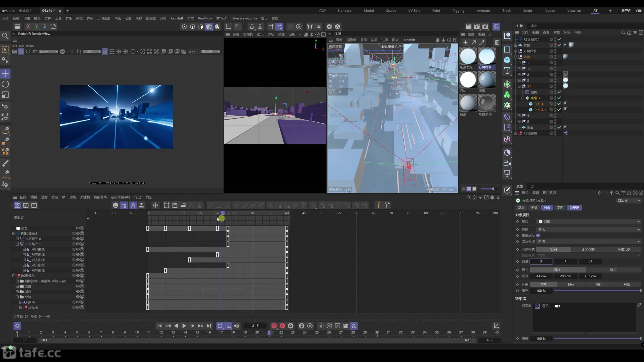The image size is (644, 362).
Task: Open the 运动图形 menu
Action: [x=104, y=18]
